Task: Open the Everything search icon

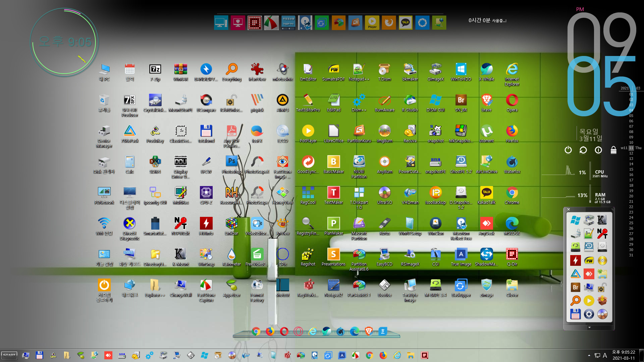Action: 231,72
